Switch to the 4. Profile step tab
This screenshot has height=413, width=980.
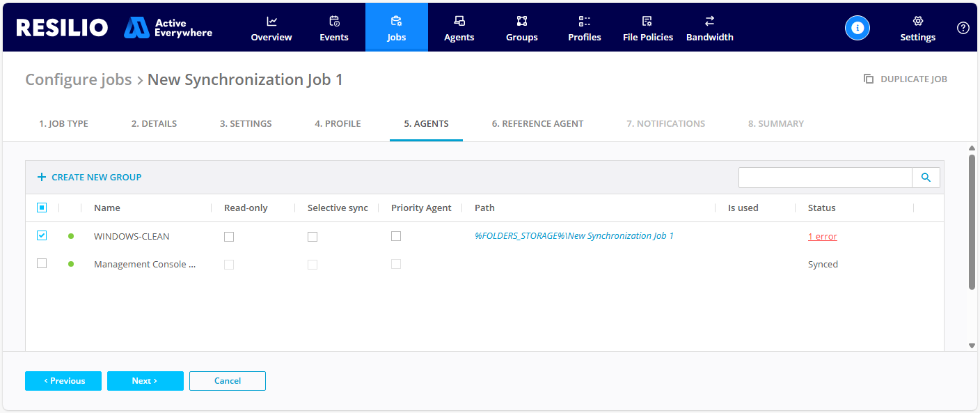click(x=338, y=124)
